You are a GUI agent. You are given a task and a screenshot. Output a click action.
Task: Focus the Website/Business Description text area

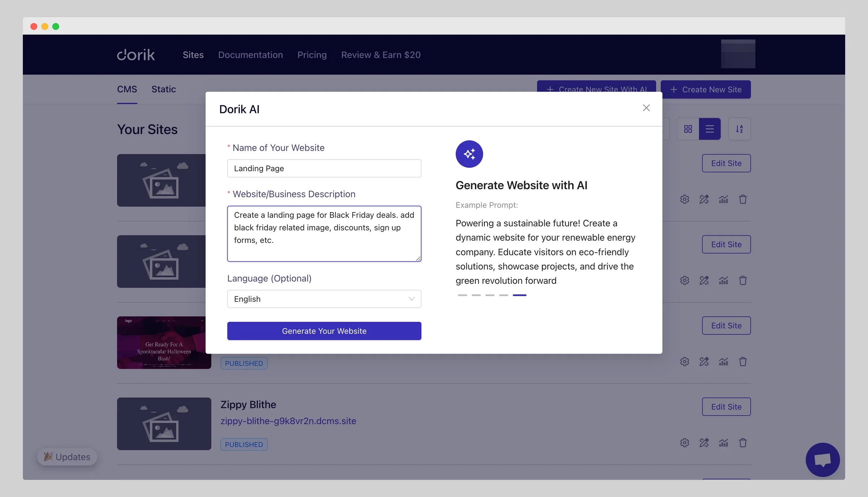pyautogui.click(x=324, y=233)
